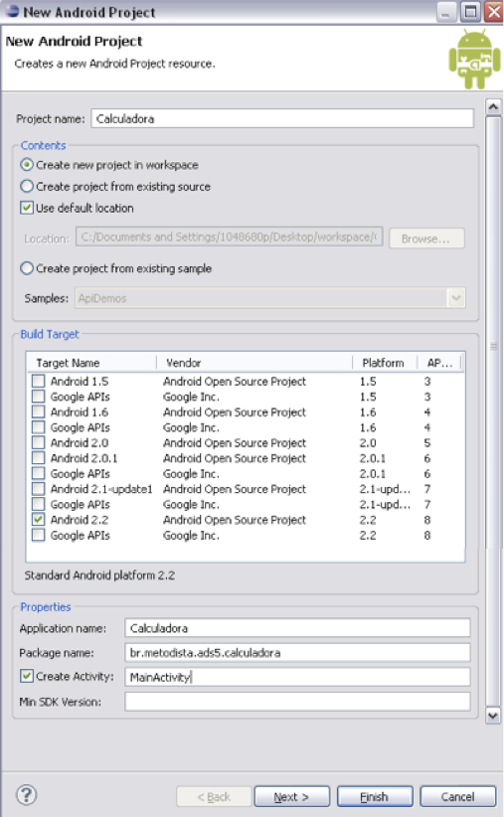
Task: Open the Samples ApiDemos dropdown
Action: (x=456, y=298)
